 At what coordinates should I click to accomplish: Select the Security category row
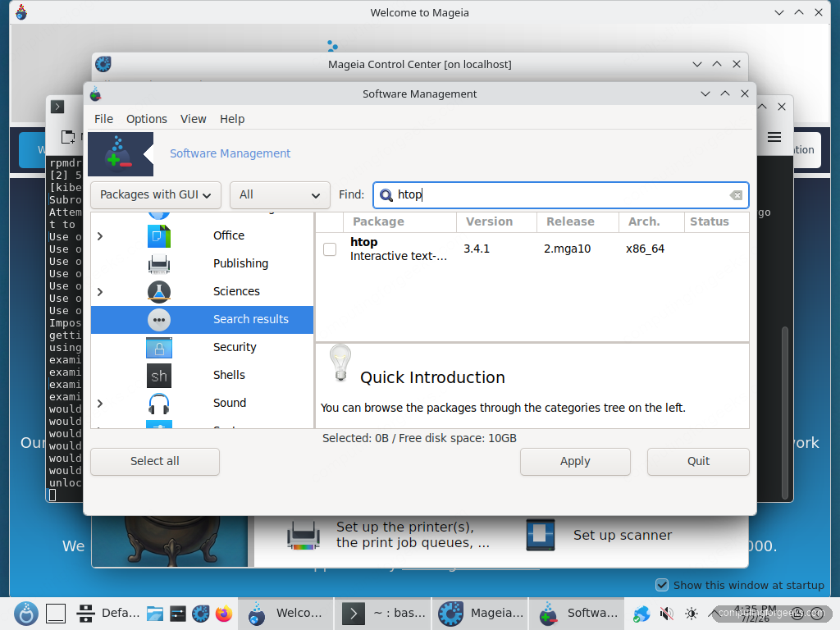tap(202, 348)
